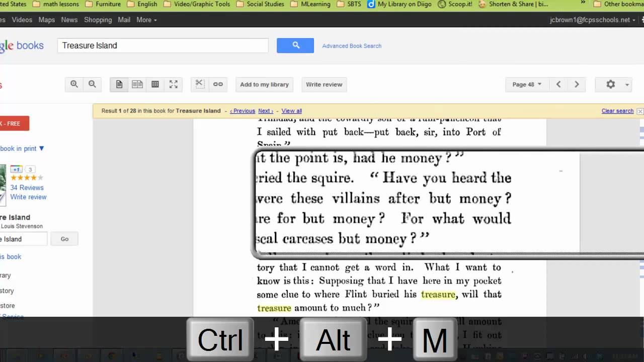Click the Louis Stevenson author link
The height and width of the screenshot is (362, 644).
[x=22, y=226]
